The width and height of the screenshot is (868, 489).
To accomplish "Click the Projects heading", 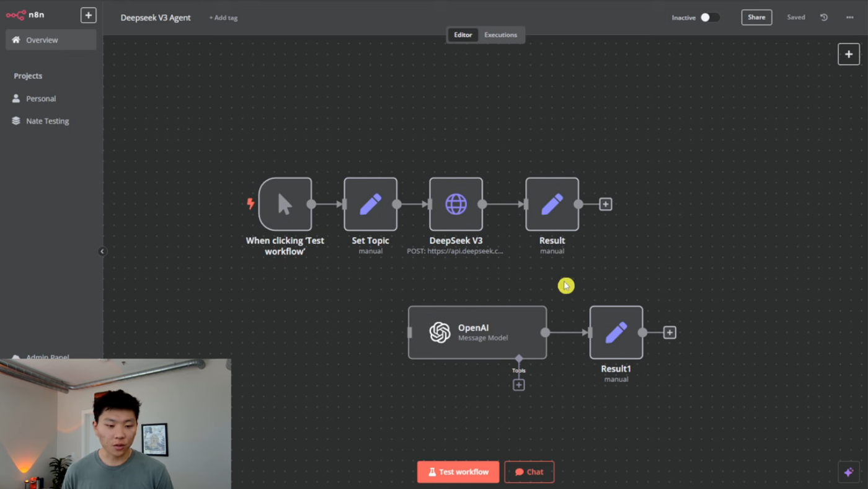I will pos(28,76).
